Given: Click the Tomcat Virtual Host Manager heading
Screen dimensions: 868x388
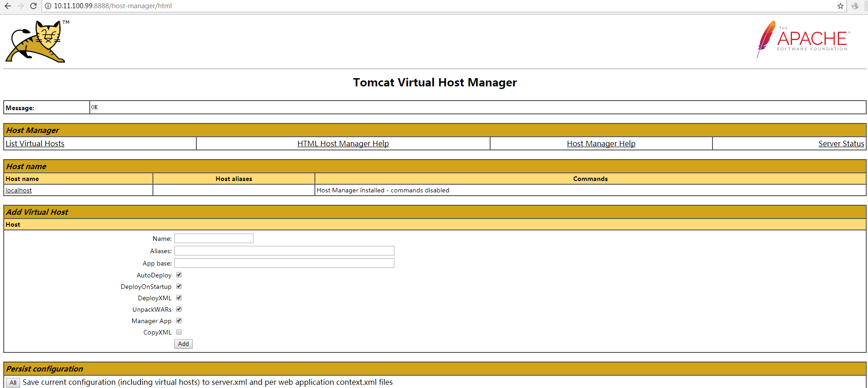Looking at the screenshot, I should tap(435, 82).
